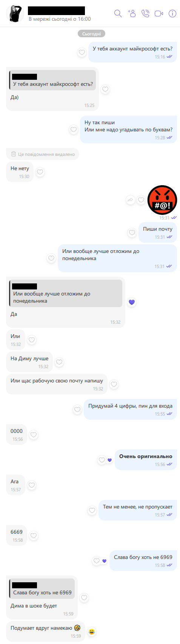Open the laughing emoji reaction
The image size is (180, 644).
click(92, 632)
